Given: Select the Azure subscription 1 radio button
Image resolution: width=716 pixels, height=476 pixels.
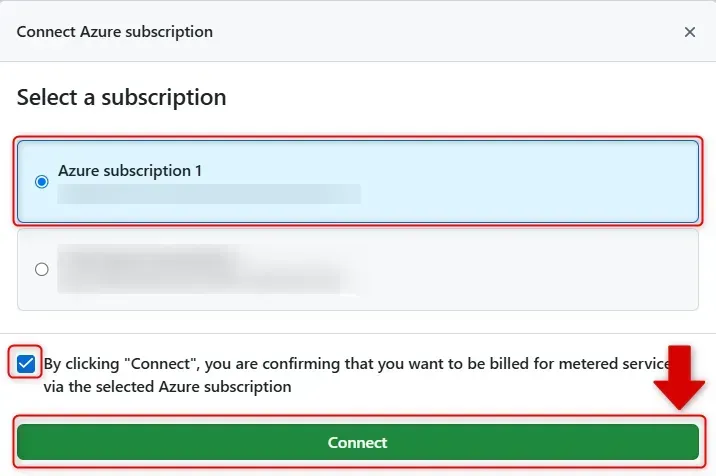Looking at the screenshot, I should point(41,182).
